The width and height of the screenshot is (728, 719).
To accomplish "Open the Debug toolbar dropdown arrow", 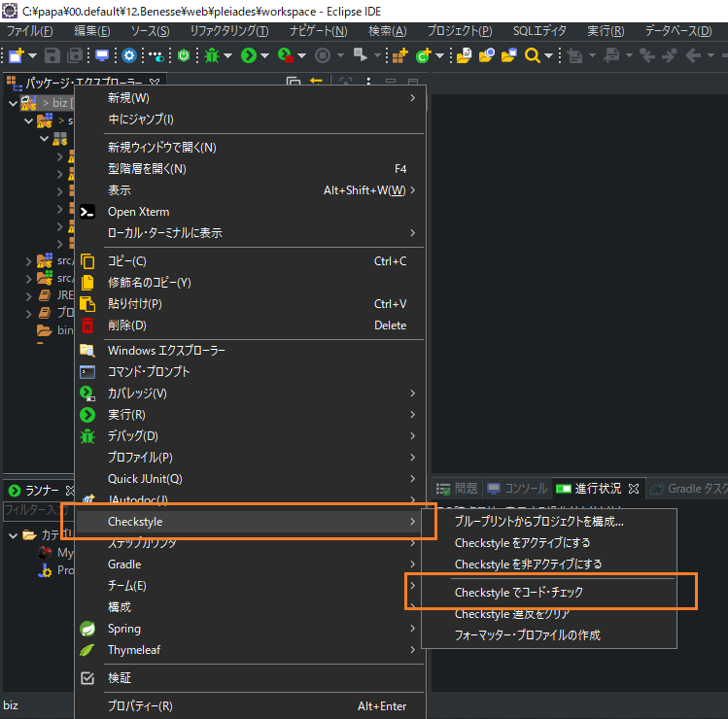I will tap(228, 55).
